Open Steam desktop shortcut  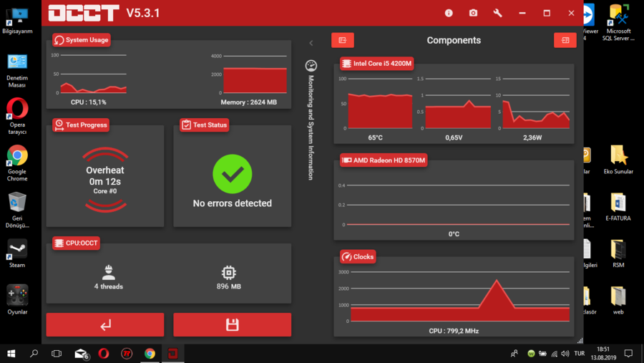[x=17, y=253]
